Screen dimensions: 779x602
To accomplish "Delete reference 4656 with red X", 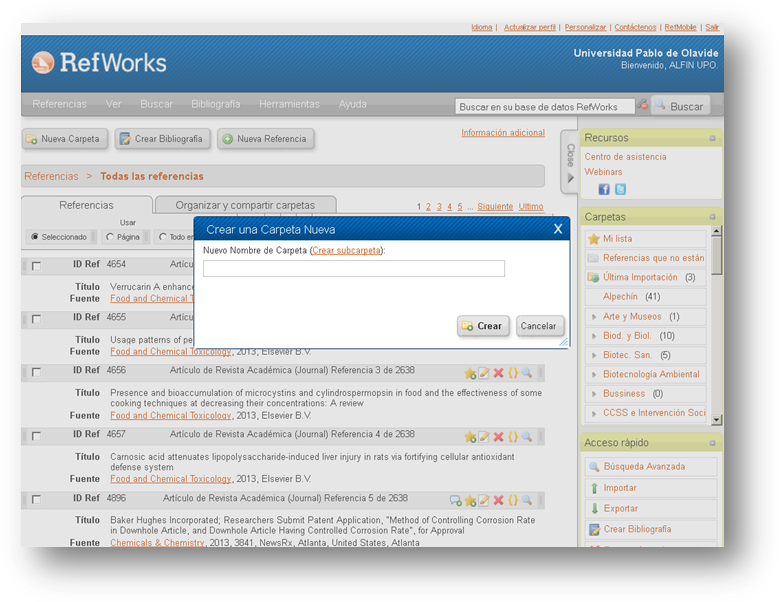I will (498, 373).
